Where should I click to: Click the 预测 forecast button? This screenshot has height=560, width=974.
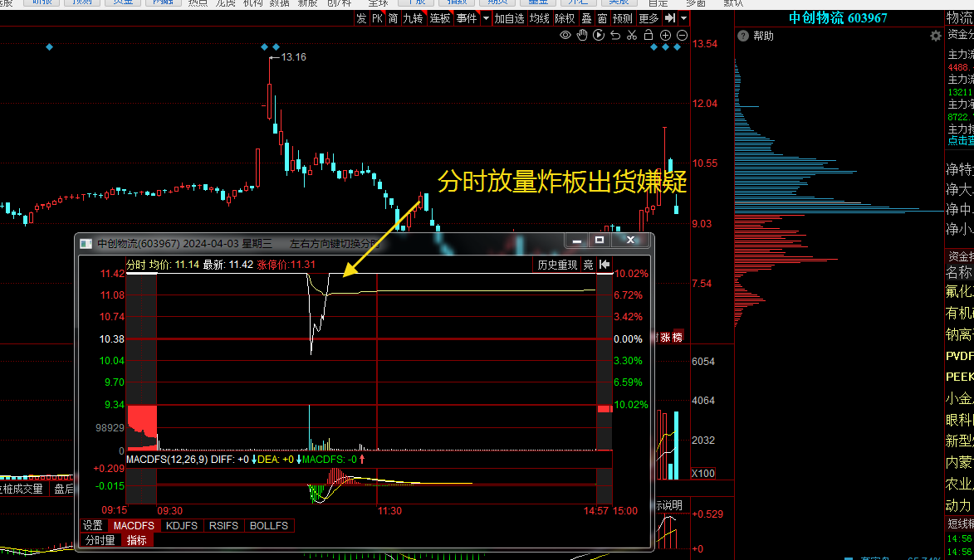[623, 18]
